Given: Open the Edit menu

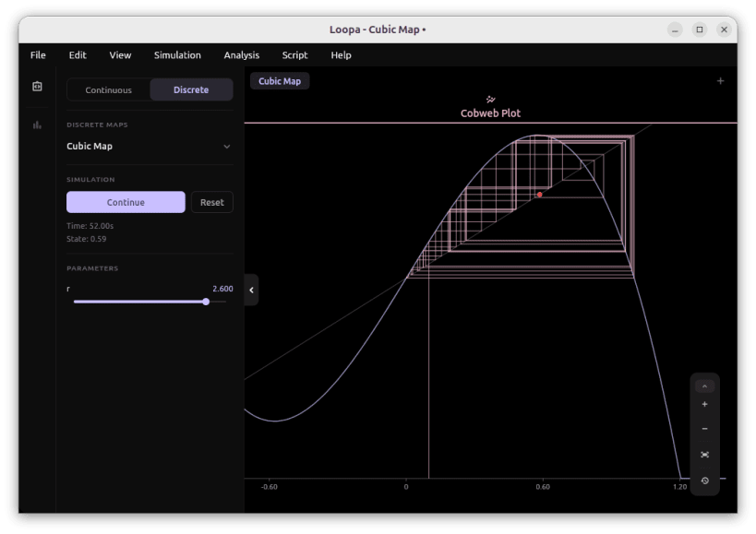Looking at the screenshot, I should pos(78,55).
